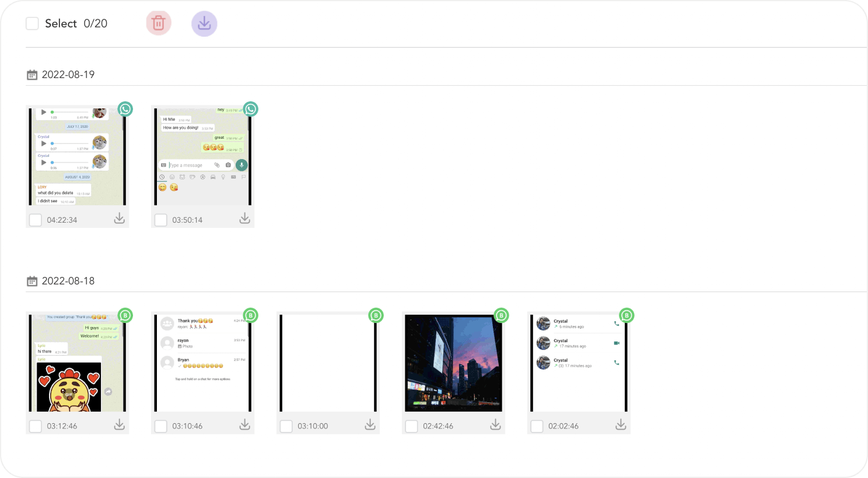Viewport: 868px width, 478px height.
Task: Click the 02:42:46 timestamp label
Action: click(438, 426)
